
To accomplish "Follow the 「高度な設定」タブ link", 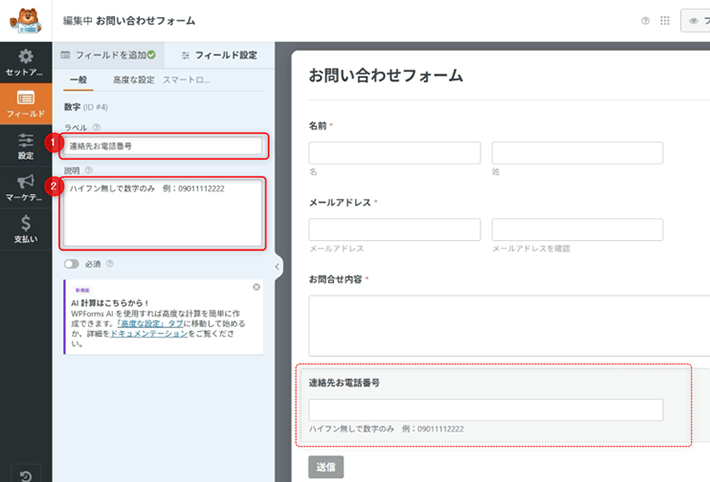I will click(150, 323).
